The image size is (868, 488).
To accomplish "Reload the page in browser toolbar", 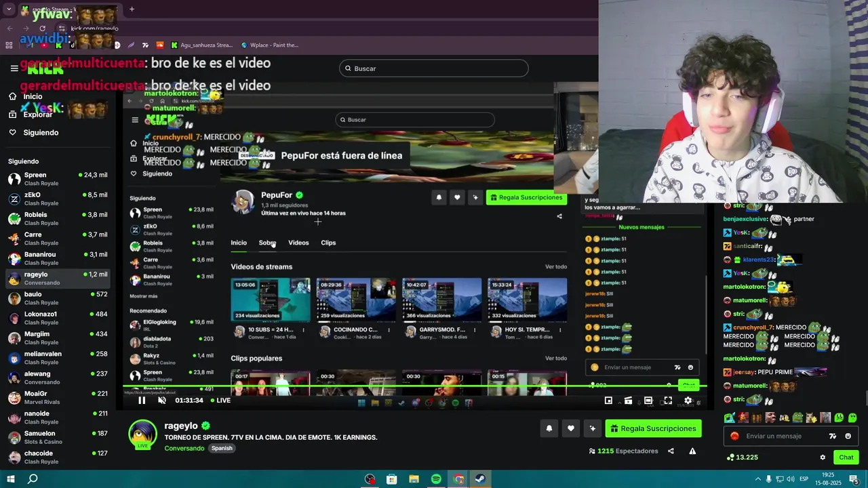I will tap(43, 28).
